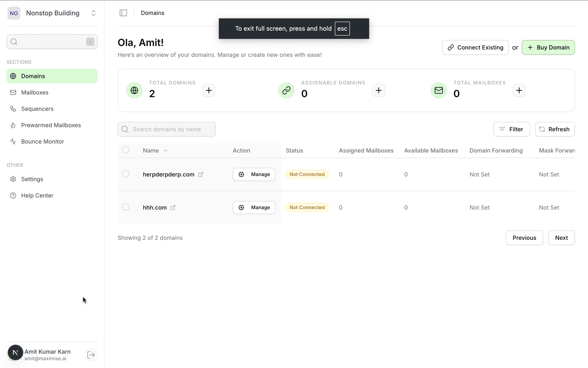588x368 pixels.
Task: Click the NO workspace avatar
Action: tap(14, 13)
